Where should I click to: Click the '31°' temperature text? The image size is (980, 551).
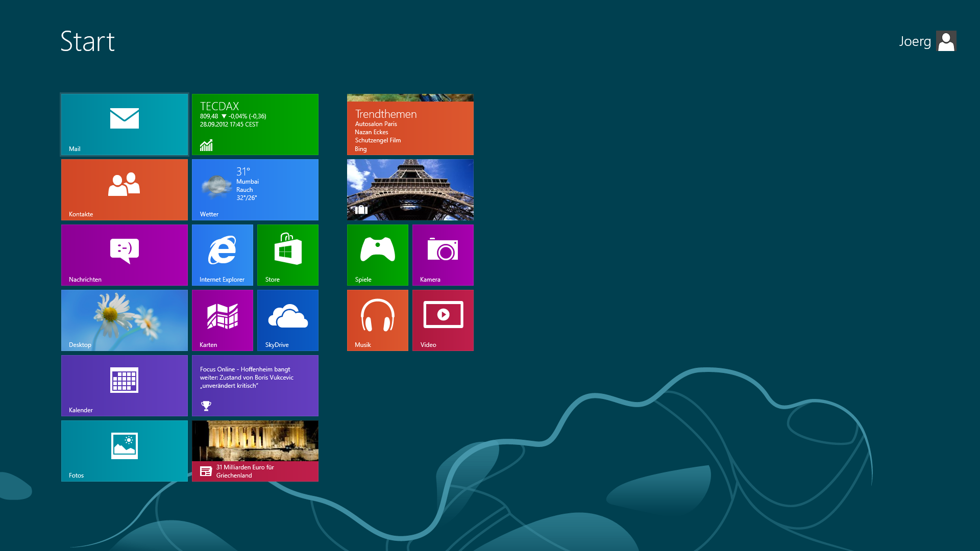[x=243, y=171]
